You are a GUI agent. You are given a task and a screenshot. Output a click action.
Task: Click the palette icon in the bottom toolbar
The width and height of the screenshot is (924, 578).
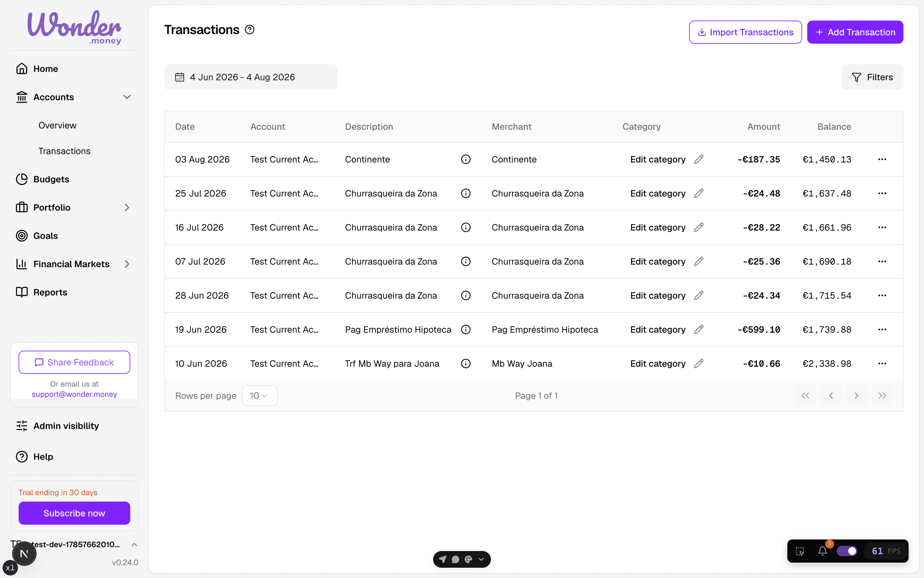[468, 559]
